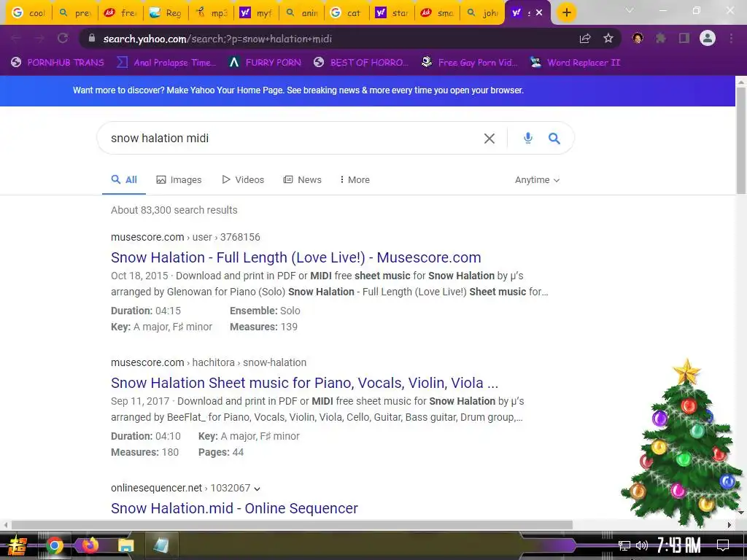The width and height of the screenshot is (747, 560).
Task: Open the share this page icon
Action: point(585,39)
